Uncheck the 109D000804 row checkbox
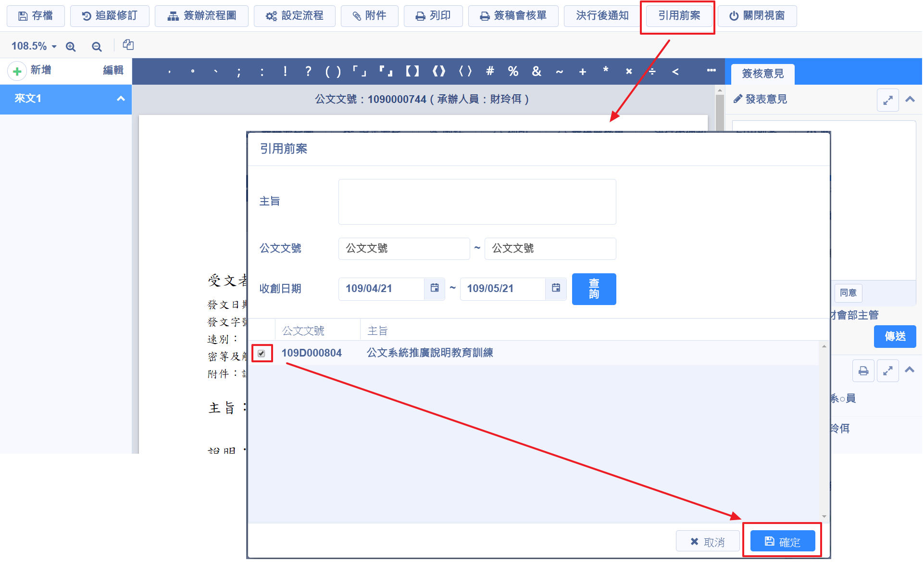924x574 pixels. click(262, 353)
